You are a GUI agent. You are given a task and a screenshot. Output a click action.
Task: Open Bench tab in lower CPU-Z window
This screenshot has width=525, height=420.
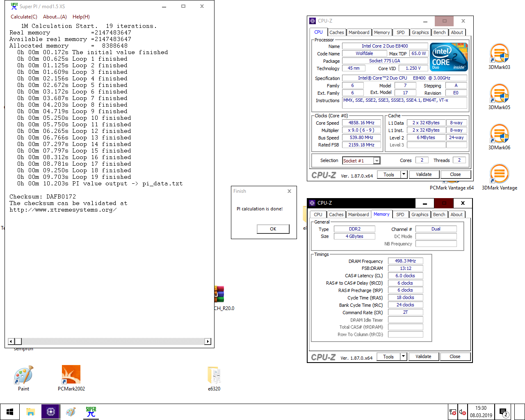point(439,215)
